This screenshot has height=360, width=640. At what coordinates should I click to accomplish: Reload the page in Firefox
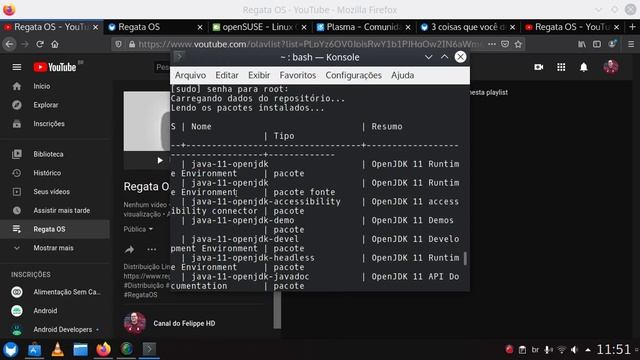coord(40,44)
